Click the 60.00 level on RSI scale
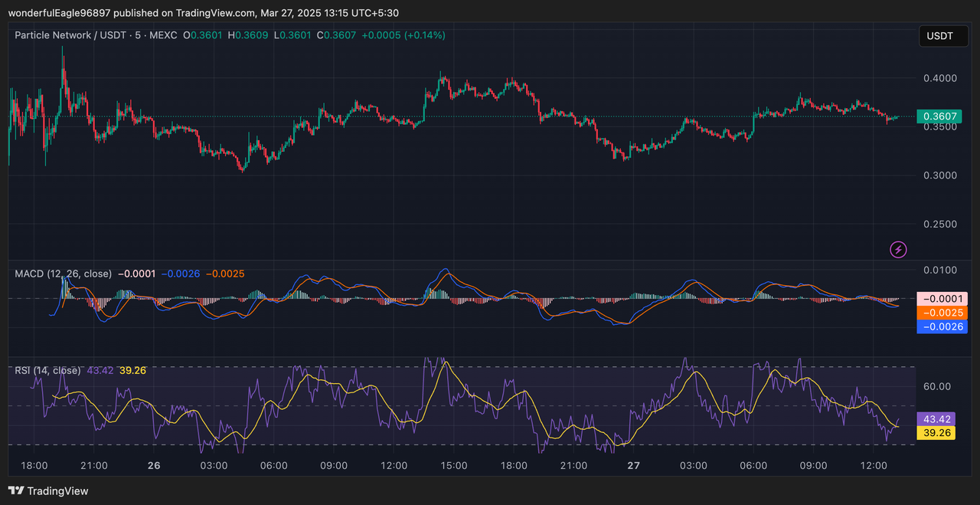The width and height of the screenshot is (980, 505). (x=937, y=387)
